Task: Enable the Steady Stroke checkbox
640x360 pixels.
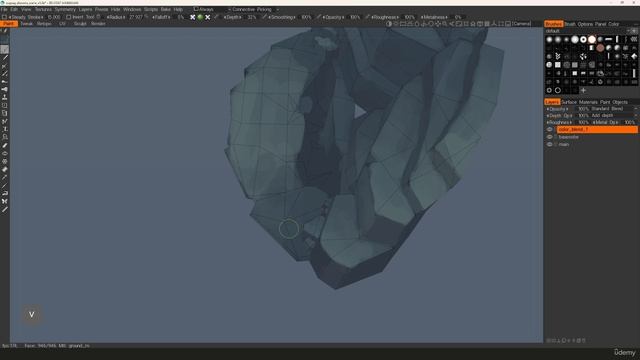Action: 4,17
